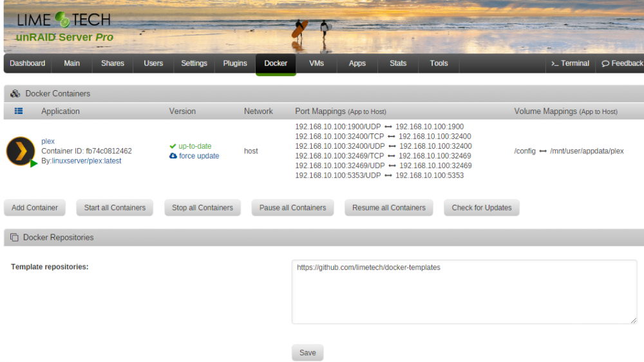
Task: Click the Plex container icon
Action: pyautogui.click(x=20, y=151)
